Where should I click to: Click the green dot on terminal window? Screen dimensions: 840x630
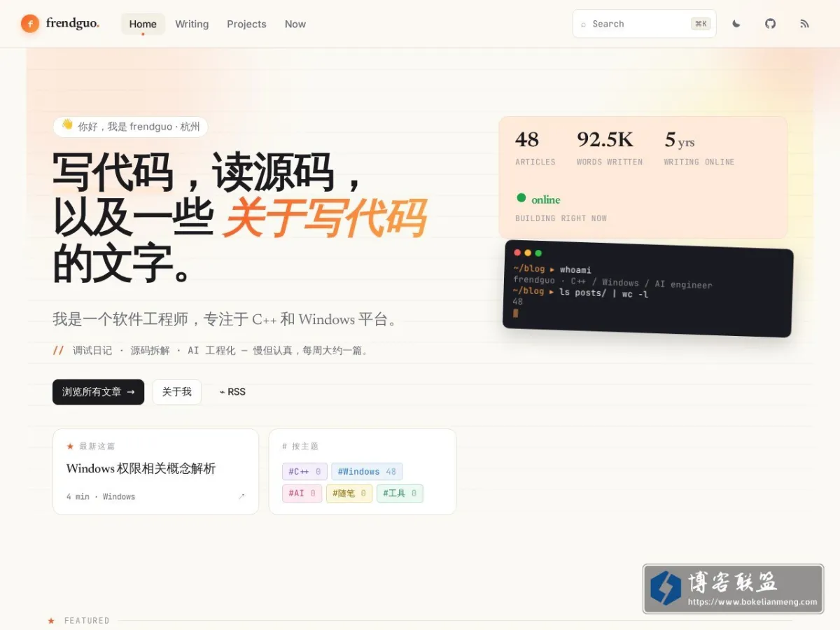click(538, 253)
